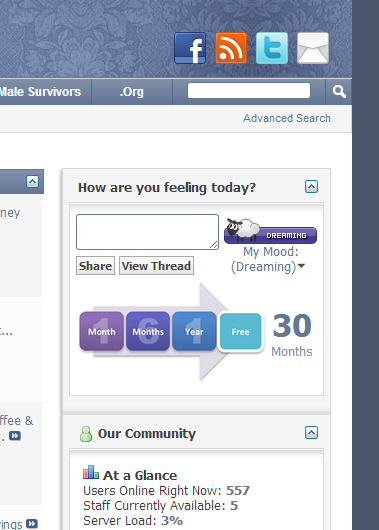Collapse the left forum section panel

(32, 182)
